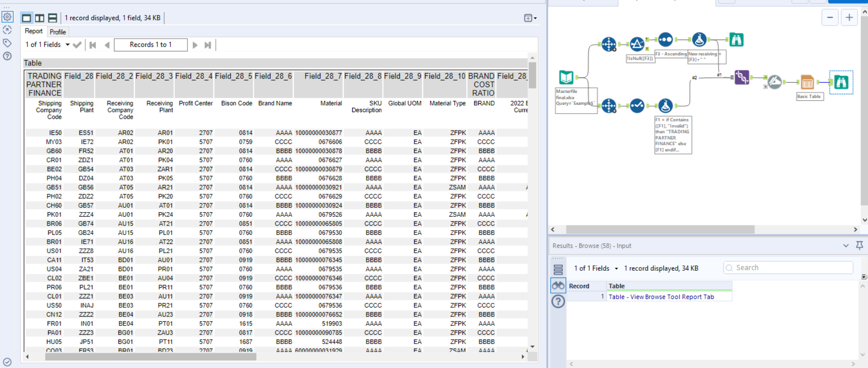
Task: Open the Annotation tag icon in sidebar
Action: pos(7,43)
